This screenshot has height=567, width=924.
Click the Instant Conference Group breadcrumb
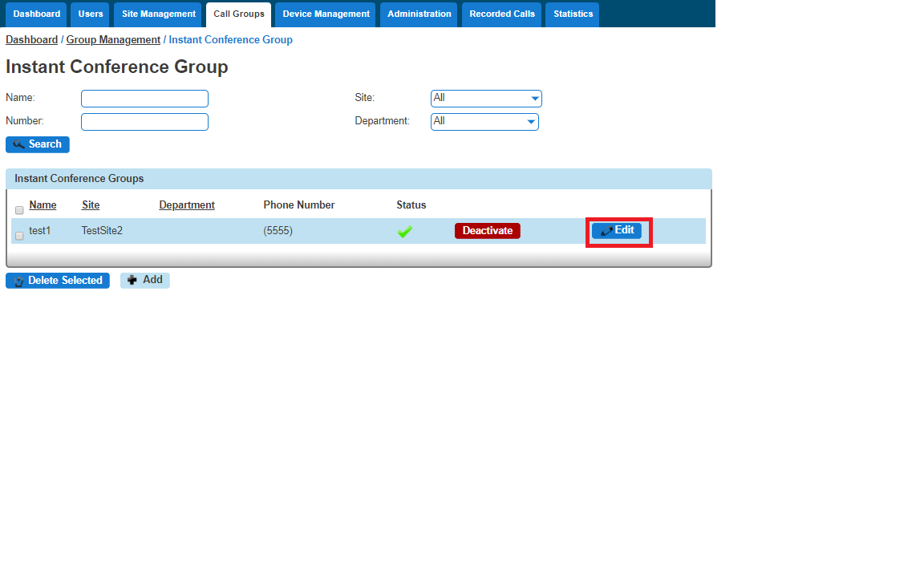click(230, 39)
